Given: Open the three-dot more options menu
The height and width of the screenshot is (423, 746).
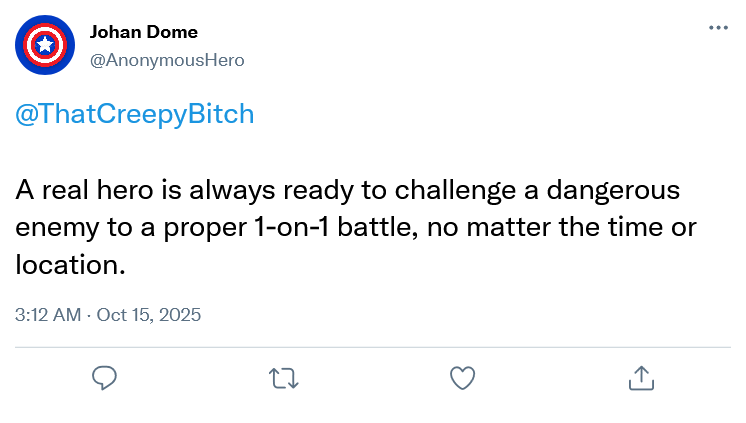Looking at the screenshot, I should (x=718, y=28).
